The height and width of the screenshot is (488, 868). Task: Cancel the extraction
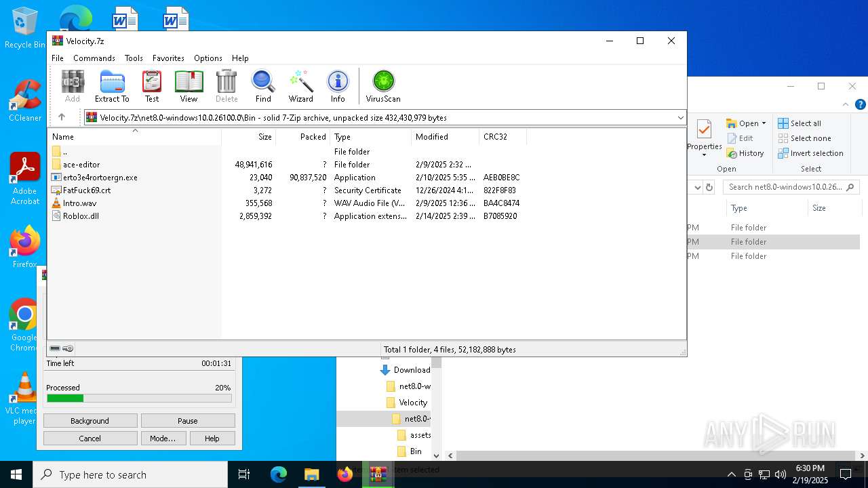click(90, 439)
